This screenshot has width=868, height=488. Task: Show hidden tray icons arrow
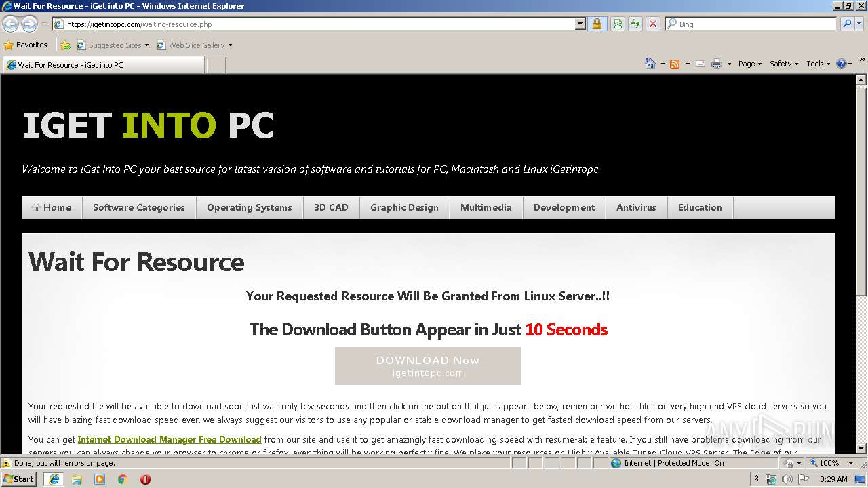click(756, 479)
